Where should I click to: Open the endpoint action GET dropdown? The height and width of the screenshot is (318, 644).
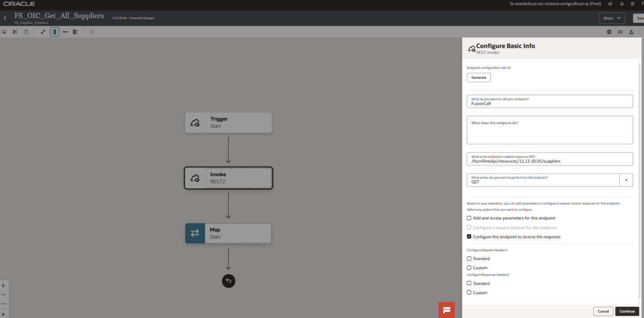(626, 180)
